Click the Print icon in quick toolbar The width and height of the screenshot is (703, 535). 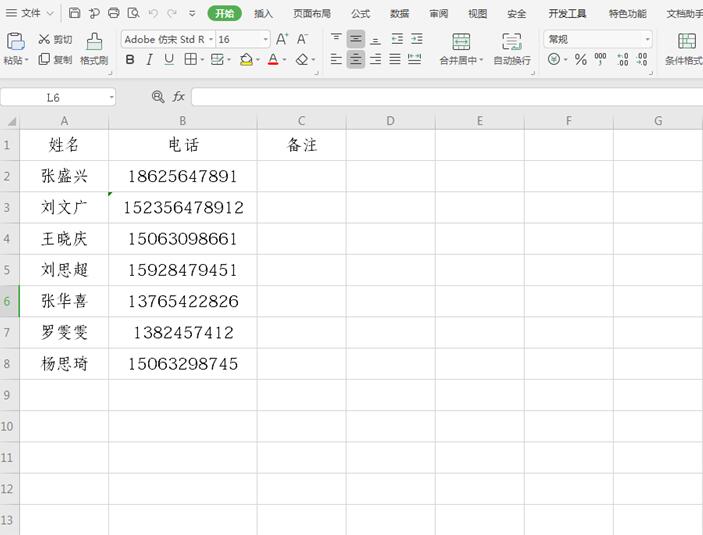coord(114,13)
